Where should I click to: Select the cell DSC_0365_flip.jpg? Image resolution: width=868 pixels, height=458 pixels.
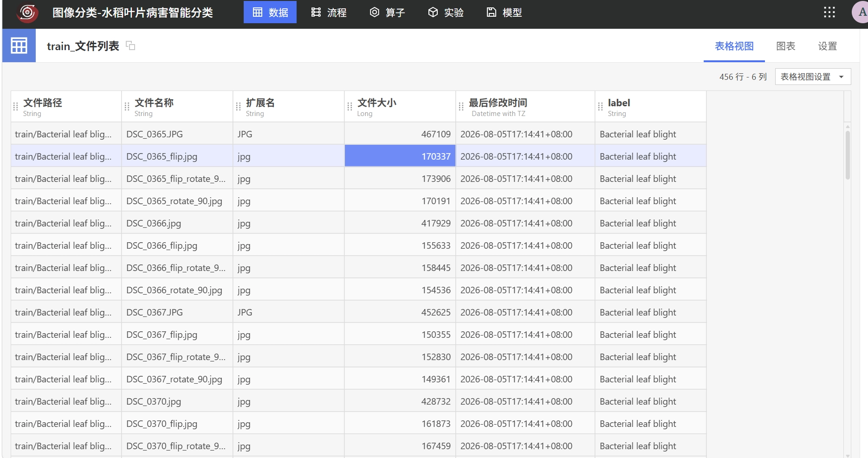[x=177, y=156]
